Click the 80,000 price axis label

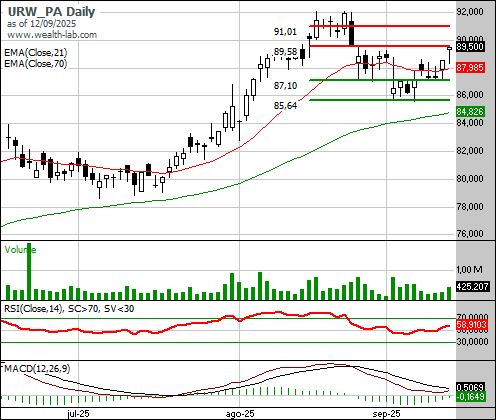(470, 179)
